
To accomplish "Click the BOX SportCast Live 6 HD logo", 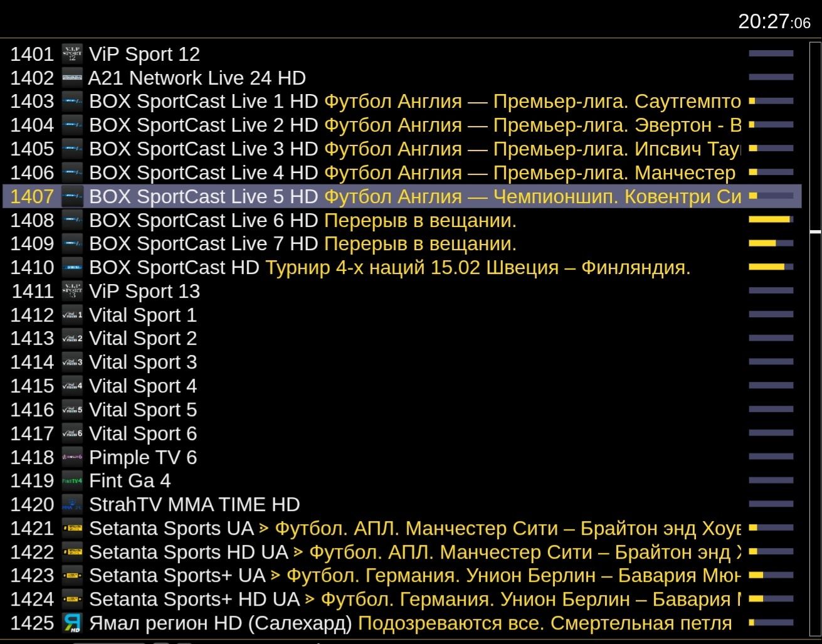I will (x=72, y=220).
